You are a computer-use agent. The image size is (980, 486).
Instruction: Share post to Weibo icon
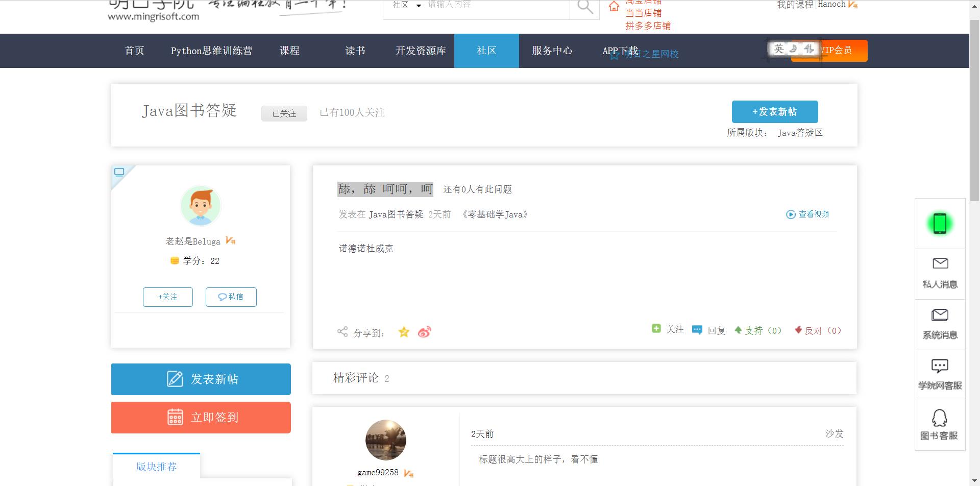[425, 332]
